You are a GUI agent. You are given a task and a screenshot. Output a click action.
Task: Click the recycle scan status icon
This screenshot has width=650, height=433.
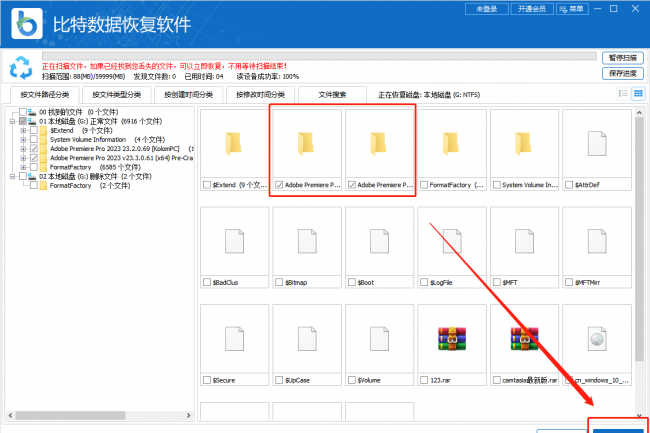pyautogui.click(x=21, y=68)
